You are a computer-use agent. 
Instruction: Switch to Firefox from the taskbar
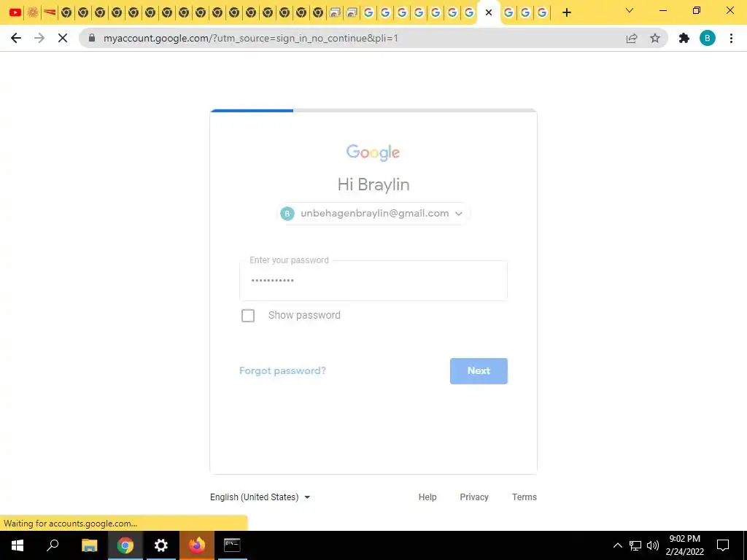click(x=197, y=545)
